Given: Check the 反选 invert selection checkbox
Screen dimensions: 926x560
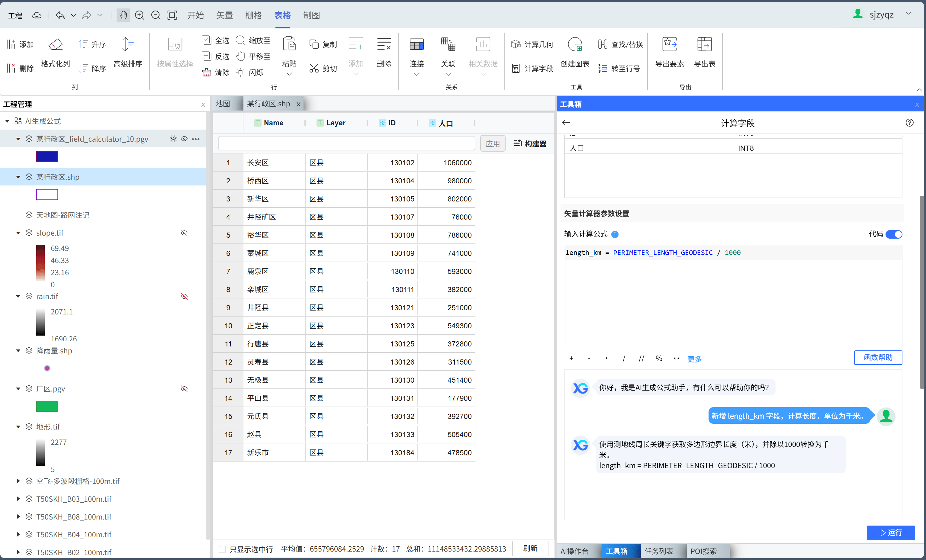Looking at the screenshot, I should 206,56.
